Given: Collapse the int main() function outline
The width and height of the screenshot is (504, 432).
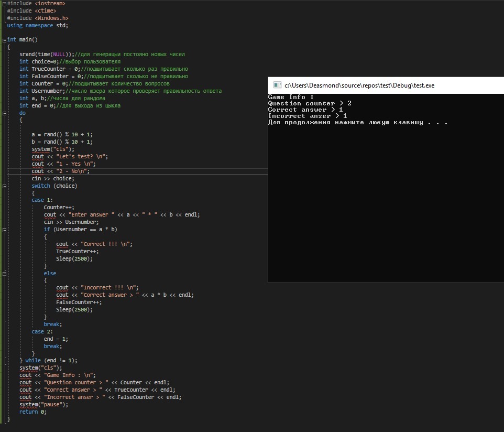Looking at the screenshot, I should [x=5, y=40].
